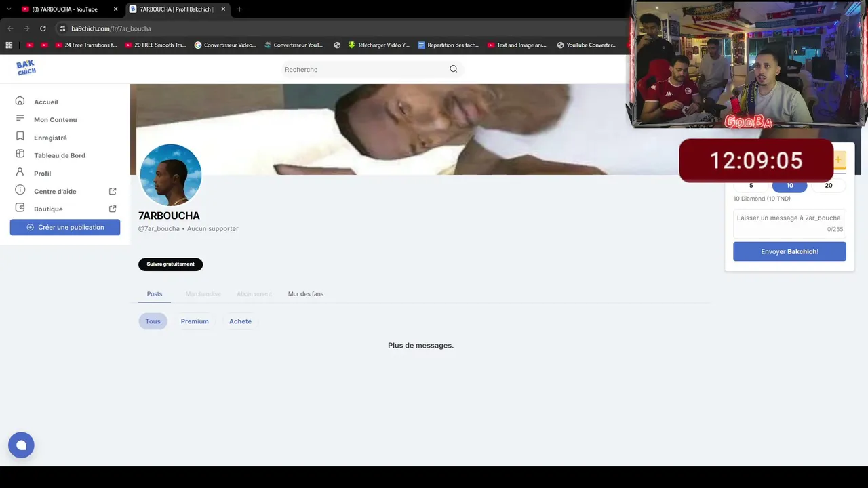Open the Accueil home icon in sidebar
This screenshot has height=488, width=868.
click(x=20, y=101)
